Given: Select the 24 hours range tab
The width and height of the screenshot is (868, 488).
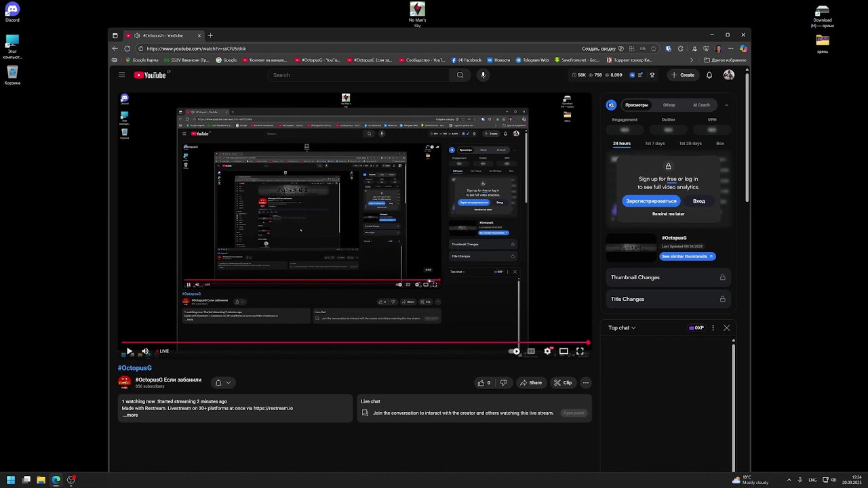Looking at the screenshot, I should 622,144.
